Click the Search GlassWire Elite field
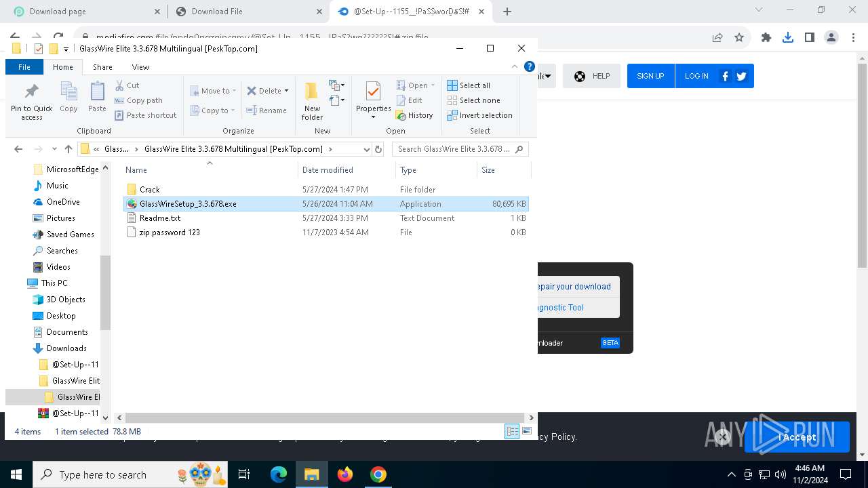Image resolution: width=868 pixels, height=488 pixels. [460, 149]
